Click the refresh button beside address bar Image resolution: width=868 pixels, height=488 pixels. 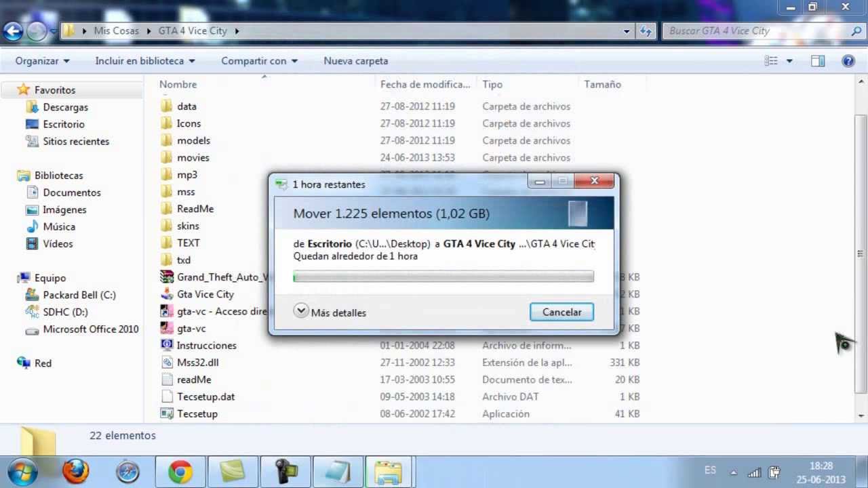point(646,30)
